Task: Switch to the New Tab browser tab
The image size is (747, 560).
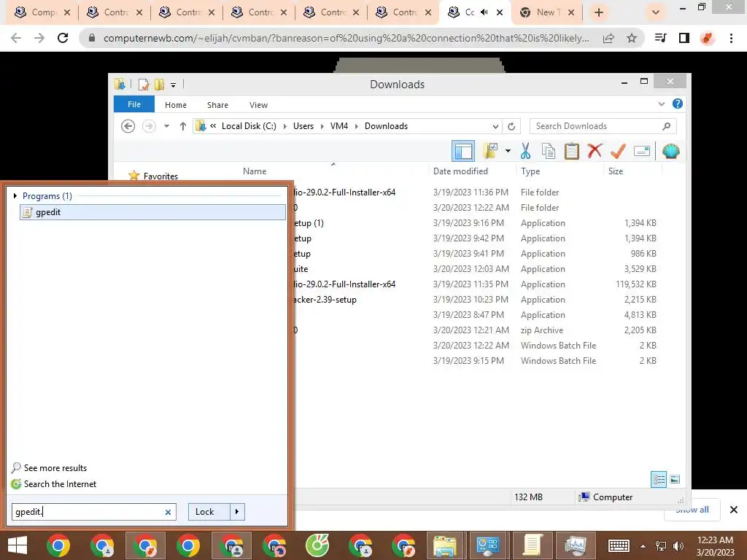Action: pos(546,12)
